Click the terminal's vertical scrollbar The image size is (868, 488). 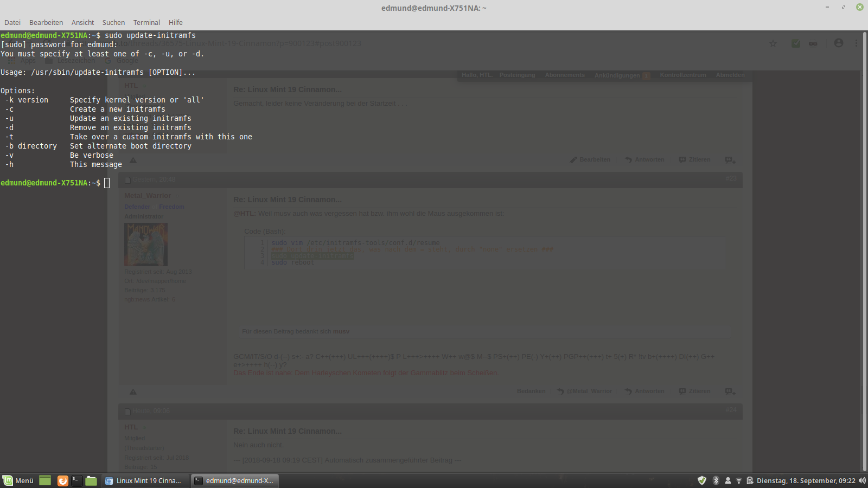tap(865, 251)
